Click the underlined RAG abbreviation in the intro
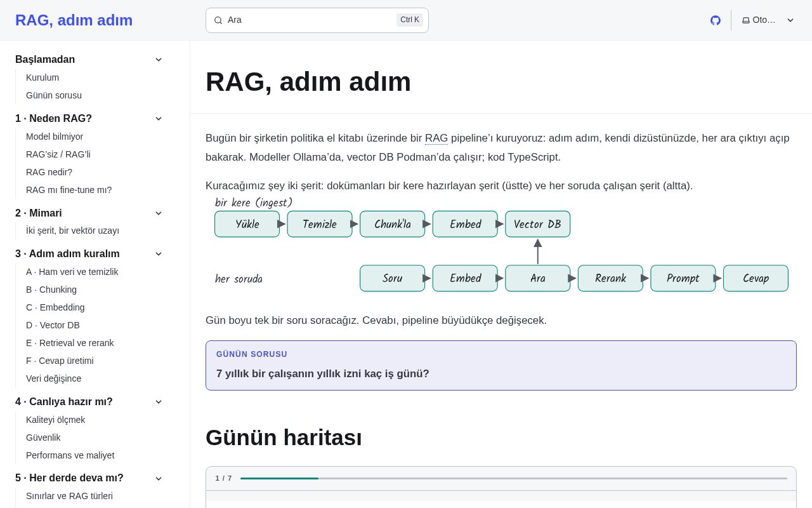 click(x=436, y=138)
